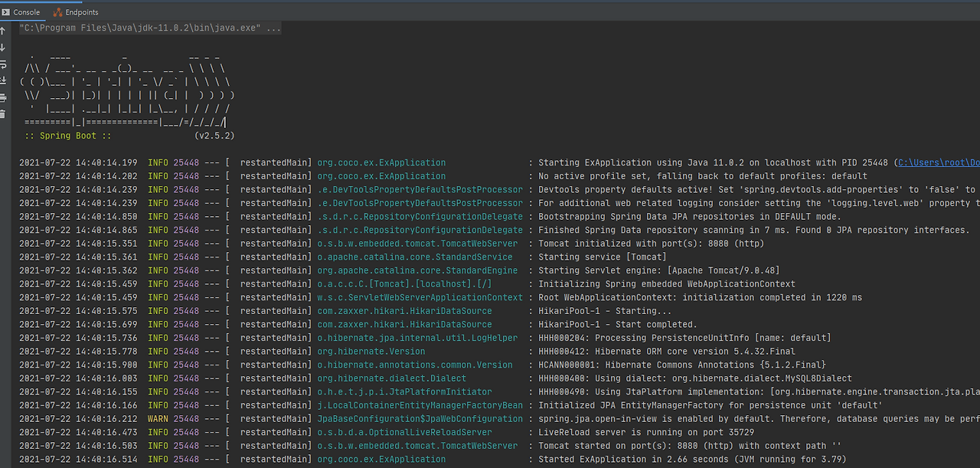Click timestamp '2021-07-22 14:40:15.351'

pyautogui.click(x=78, y=244)
